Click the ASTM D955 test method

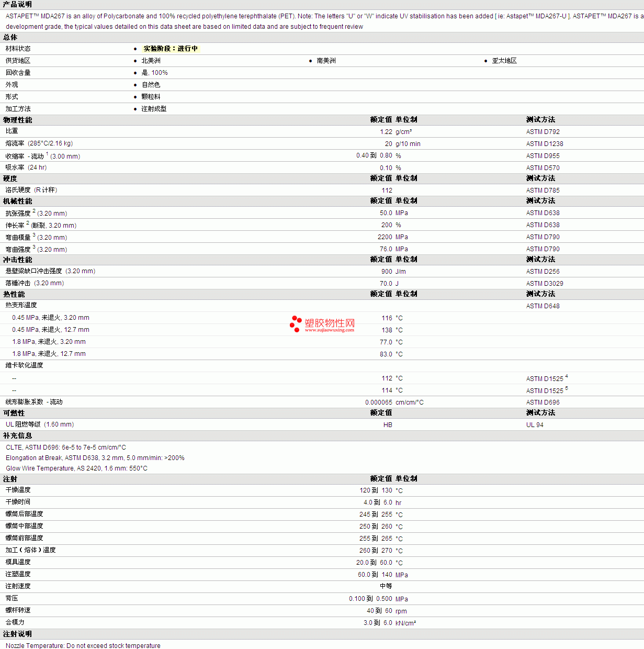point(543,156)
